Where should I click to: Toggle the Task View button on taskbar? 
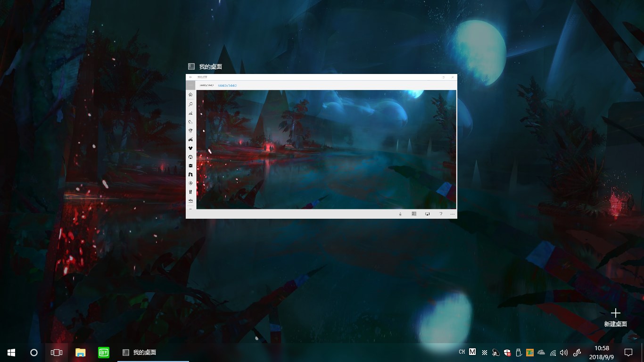pos(57,352)
